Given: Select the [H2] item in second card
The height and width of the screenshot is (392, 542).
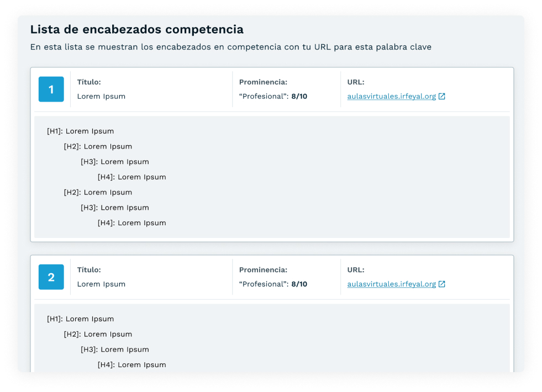Looking at the screenshot, I should pyautogui.click(x=98, y=335).
